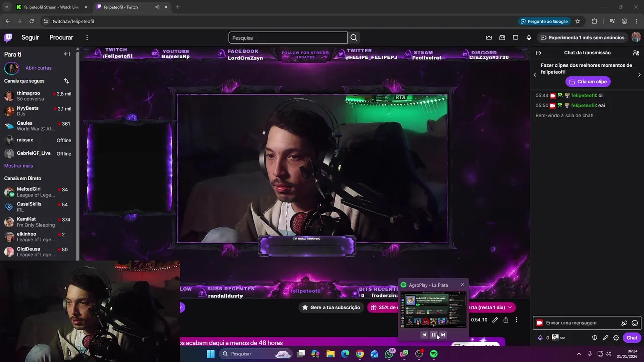The width and height of the screenshot is (644, 362).
Task: Open the three-dot menu beside Procurar
Action: pos(87,38)
